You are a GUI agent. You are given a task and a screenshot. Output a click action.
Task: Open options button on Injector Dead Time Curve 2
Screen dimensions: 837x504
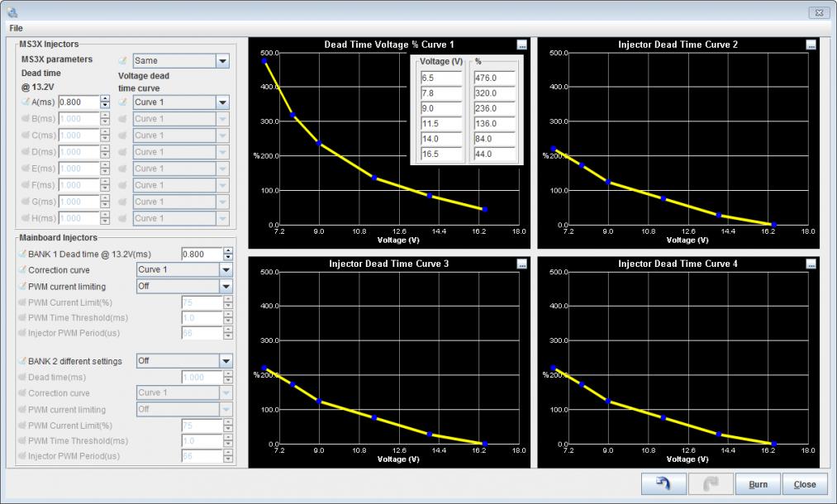[811, 45]
